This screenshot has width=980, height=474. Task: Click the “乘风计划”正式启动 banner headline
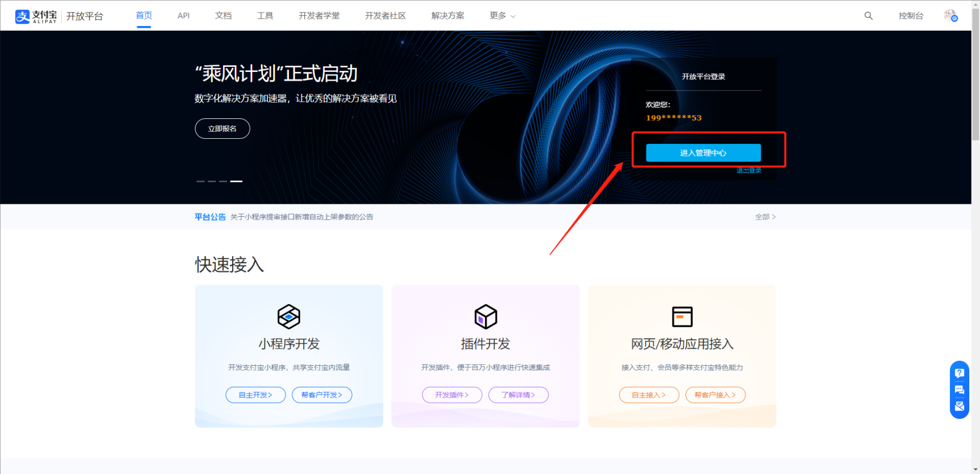(x=276, y=74)
